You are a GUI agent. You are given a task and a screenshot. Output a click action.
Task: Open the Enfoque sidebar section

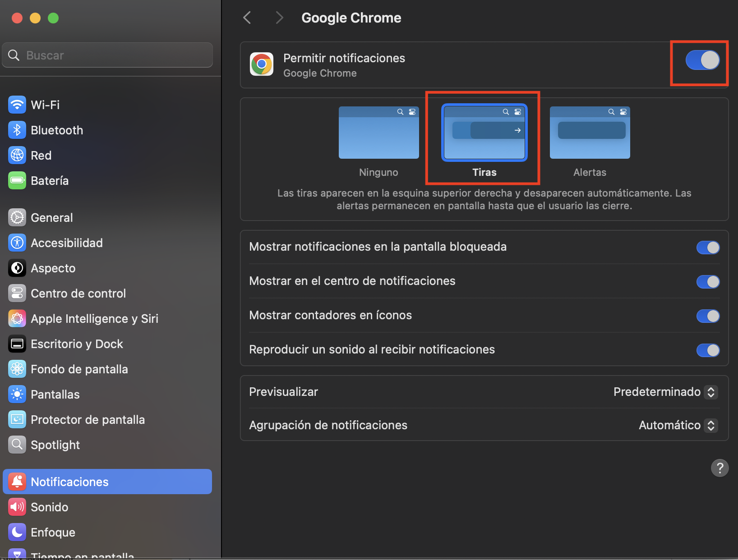pyautogui.click(x=53, y=532)
